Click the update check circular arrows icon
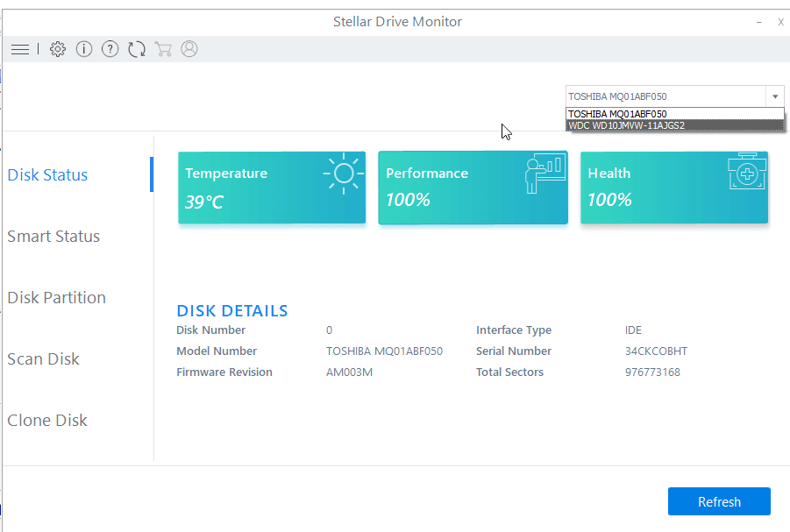This screenshot has height=532, width=790. tap(137, 49)
